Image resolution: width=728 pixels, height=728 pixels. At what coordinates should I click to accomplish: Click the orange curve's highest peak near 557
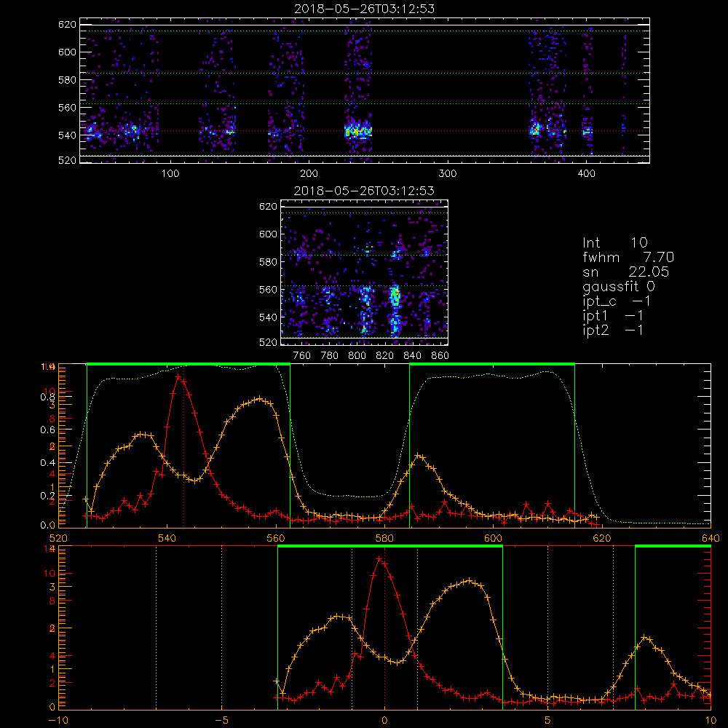(260, 398)
